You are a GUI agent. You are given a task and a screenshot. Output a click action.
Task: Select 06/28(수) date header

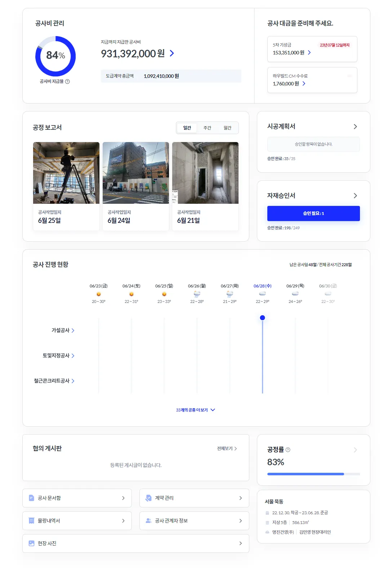[x=263, y=286]
